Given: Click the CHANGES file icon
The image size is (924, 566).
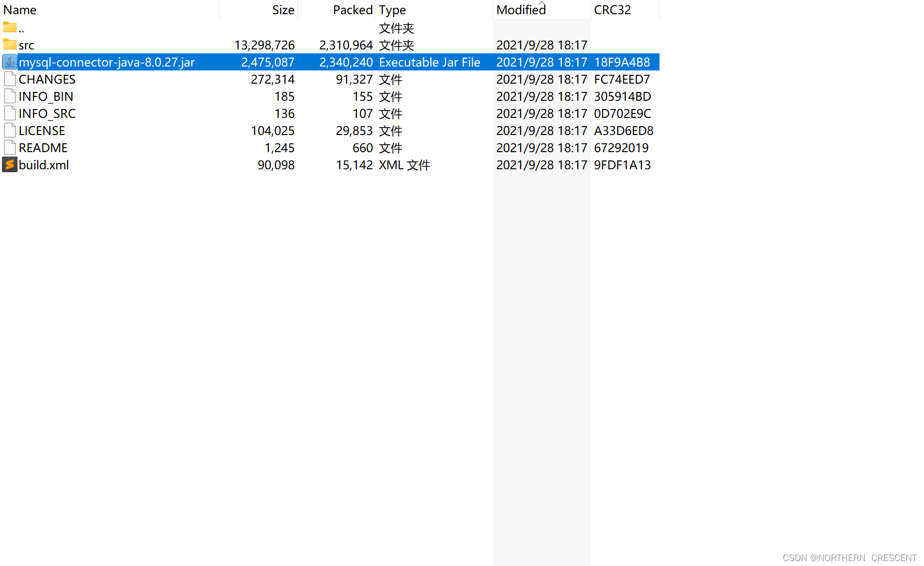Looking at the screenshot, I should pos(10,79).
